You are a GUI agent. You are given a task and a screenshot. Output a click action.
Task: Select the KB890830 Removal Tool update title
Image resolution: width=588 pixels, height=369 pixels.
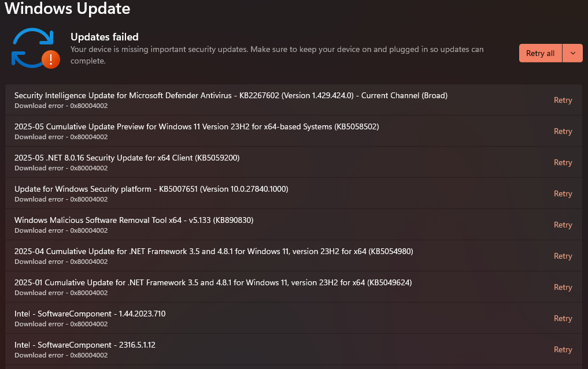click(134, 220)
